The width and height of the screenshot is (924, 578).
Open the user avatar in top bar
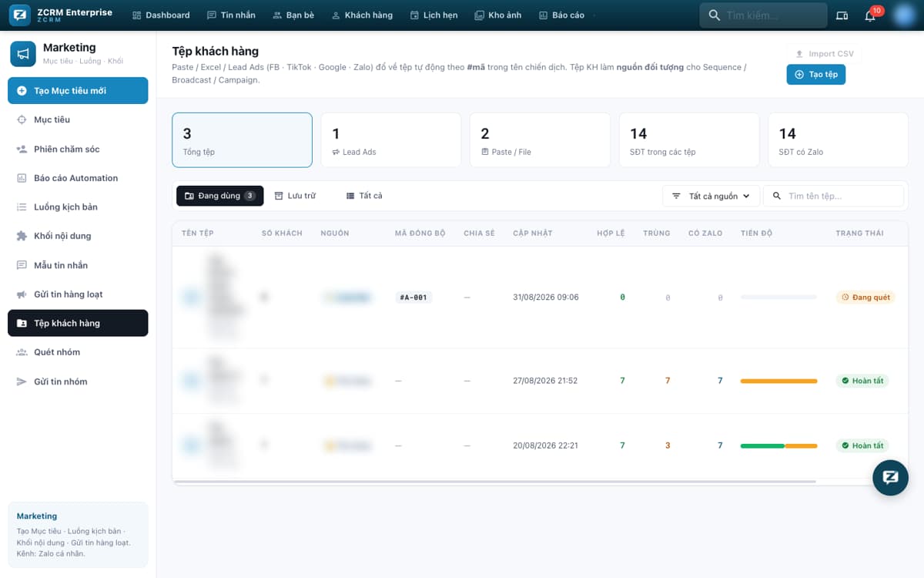(x=903, y=15)
